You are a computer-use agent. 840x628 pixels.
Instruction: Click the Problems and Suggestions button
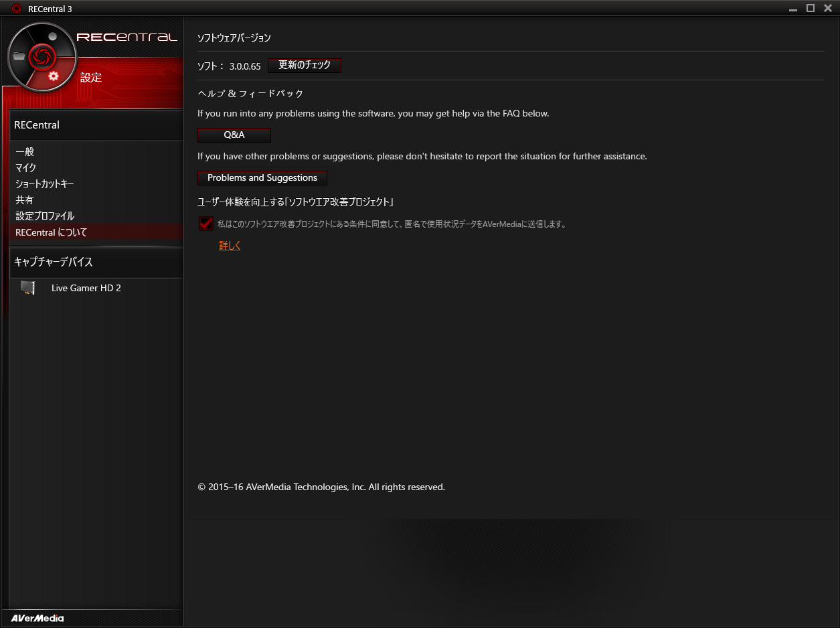pyautogui.click(x=262, y=178)
